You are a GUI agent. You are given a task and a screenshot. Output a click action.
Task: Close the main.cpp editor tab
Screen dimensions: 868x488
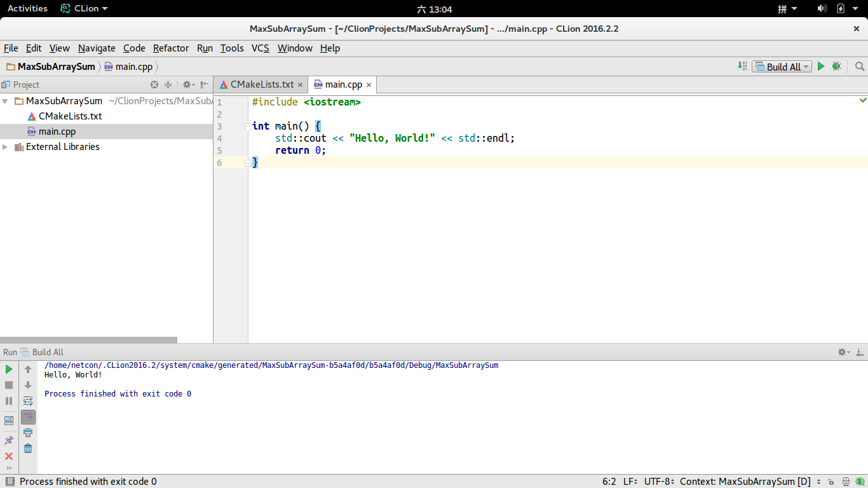(369, 85)
